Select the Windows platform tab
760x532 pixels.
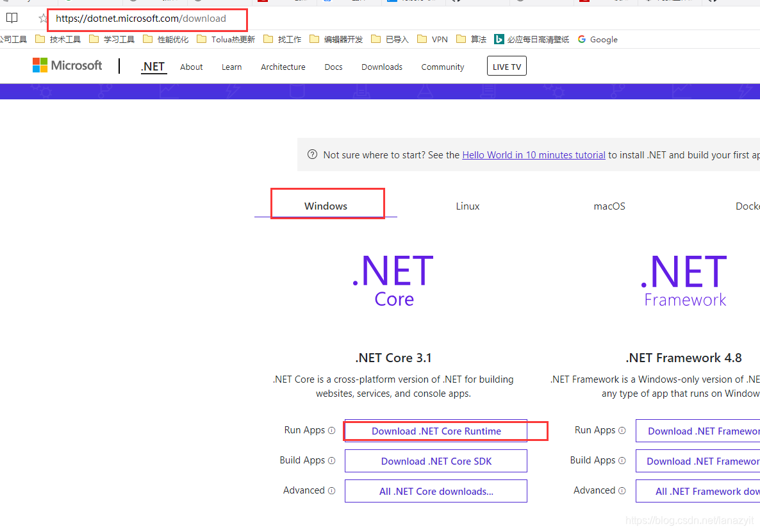326,206
